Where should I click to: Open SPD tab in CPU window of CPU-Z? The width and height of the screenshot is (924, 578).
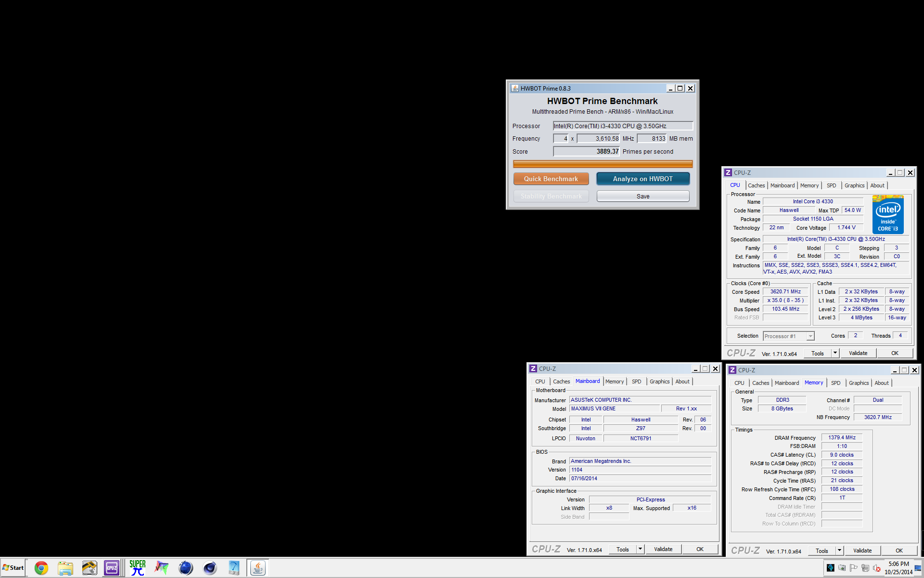click(832, 185)
